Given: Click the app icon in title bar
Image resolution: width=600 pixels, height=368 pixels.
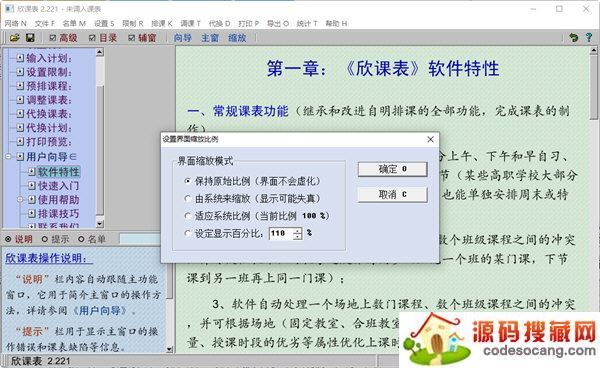Looking at the screenshot, I should tap(10, 8).
